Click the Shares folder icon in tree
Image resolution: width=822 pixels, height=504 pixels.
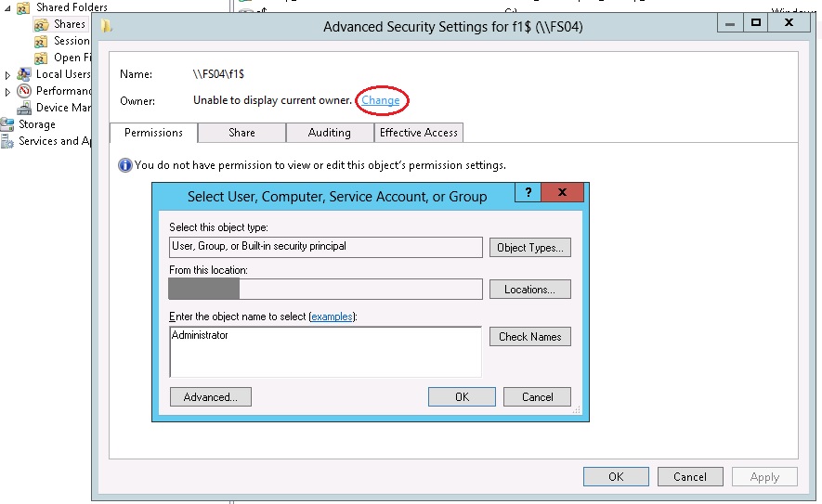pyautogui.click(x=42, y=25)
